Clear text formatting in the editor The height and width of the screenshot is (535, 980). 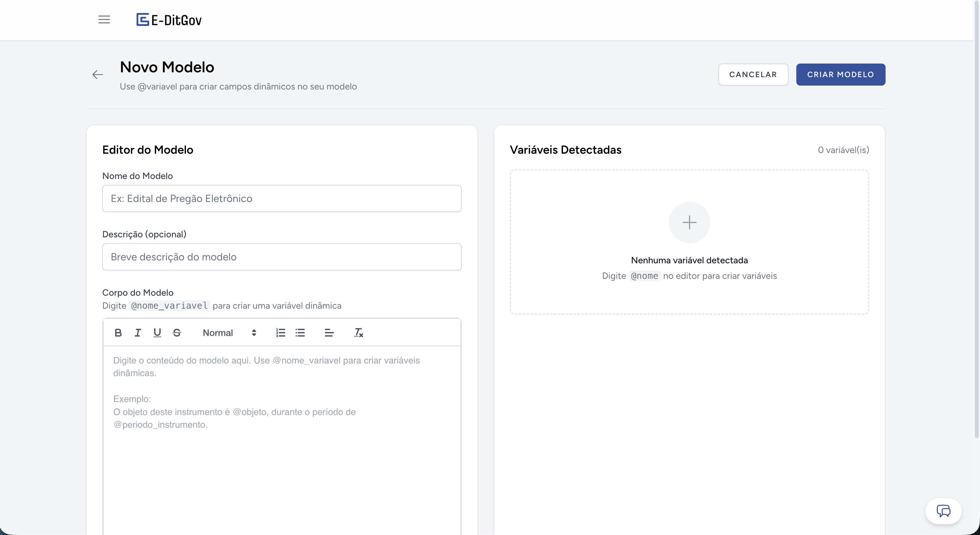coord(358,333)
